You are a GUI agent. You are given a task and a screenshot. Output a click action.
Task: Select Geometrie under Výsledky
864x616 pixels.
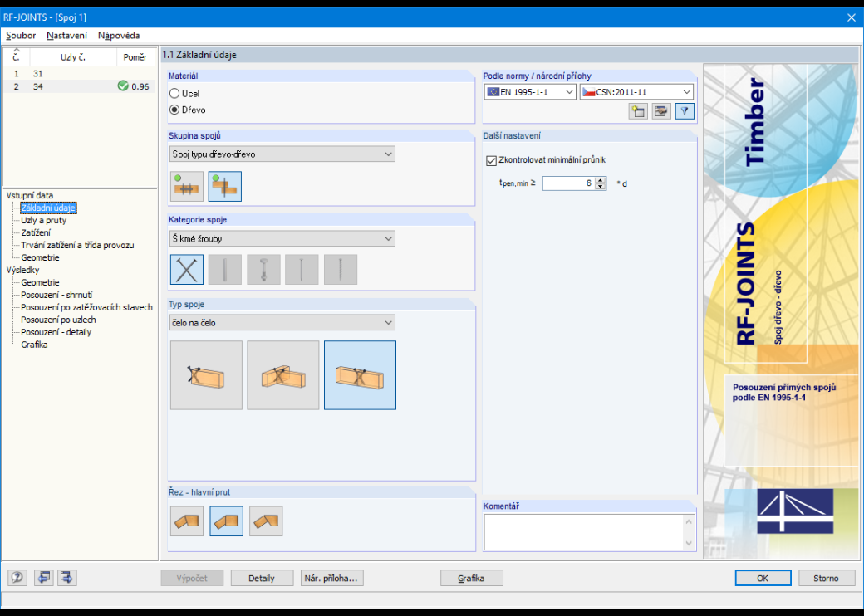(40, 282)
